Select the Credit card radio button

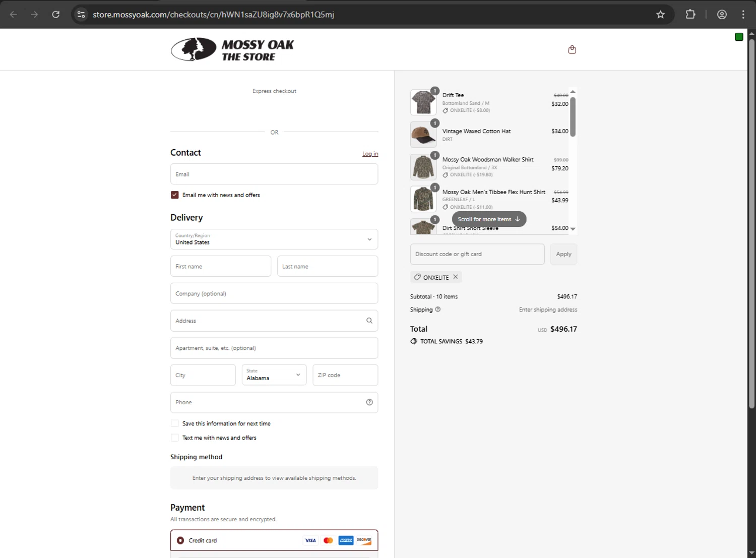point(180,540)
